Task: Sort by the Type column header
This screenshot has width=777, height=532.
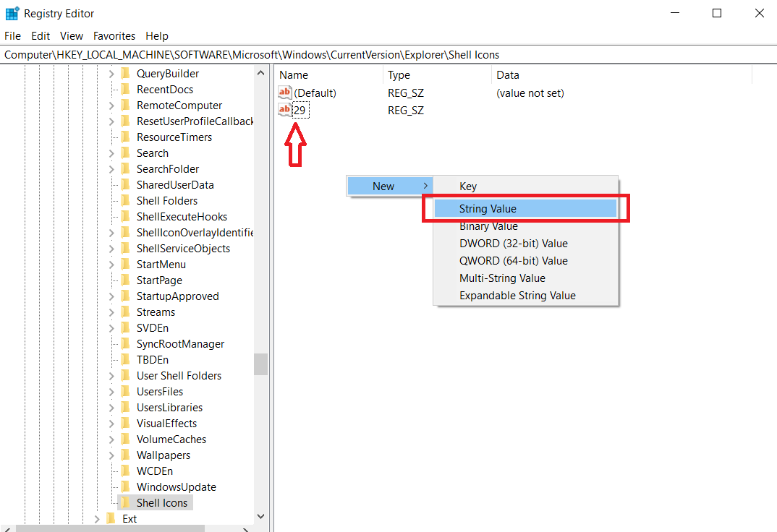Action: click(x=437, y=74)
